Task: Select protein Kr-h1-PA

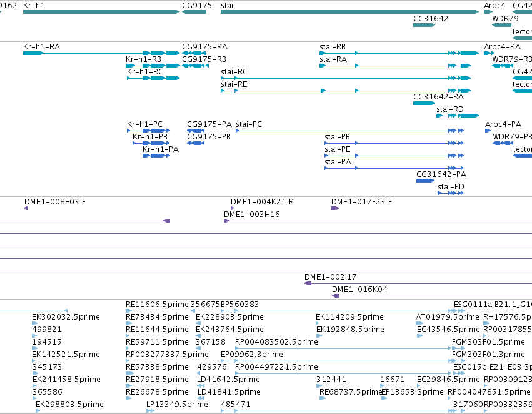Action: tap(156, 156)
